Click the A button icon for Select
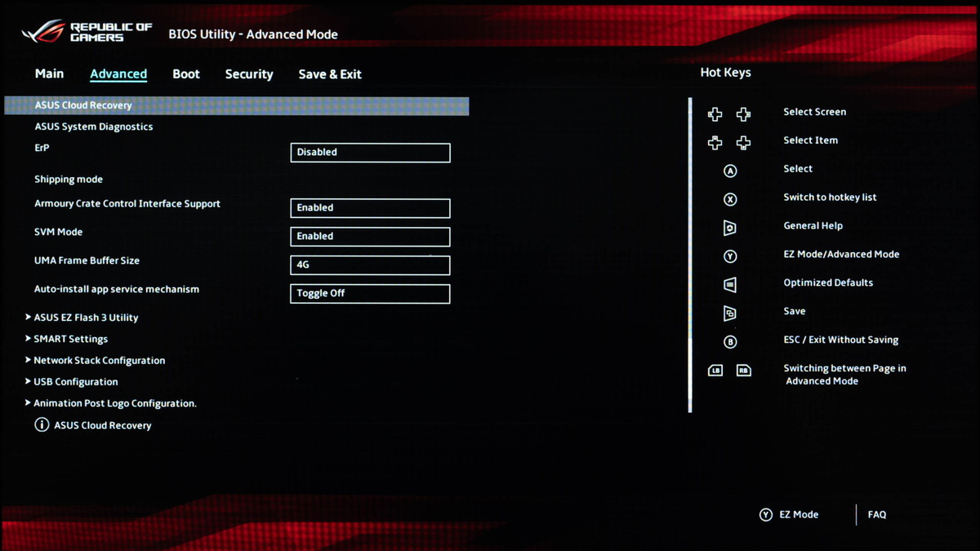The height and width of the screenshot is (551, 980). click(730, 171)
